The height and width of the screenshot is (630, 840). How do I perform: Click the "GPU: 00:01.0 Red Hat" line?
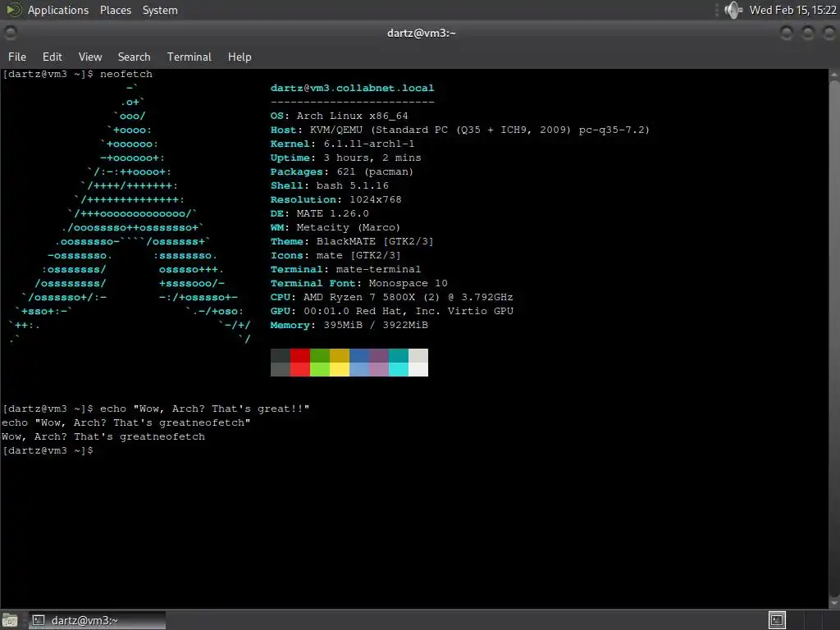[391, 311]
